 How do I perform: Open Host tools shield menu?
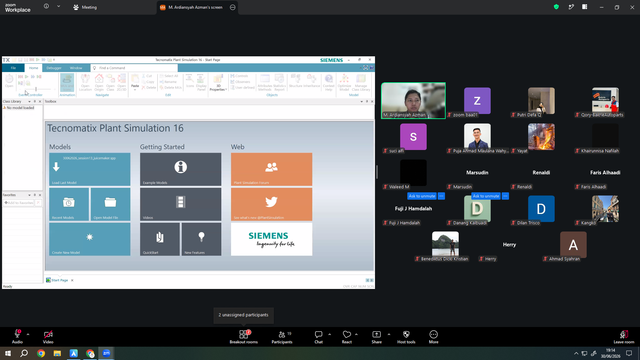(x=406, y=337)
